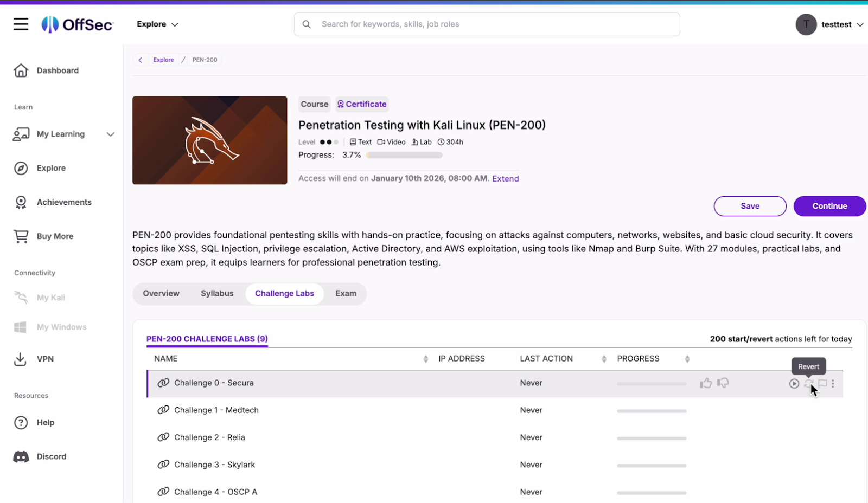Click link icon beside Challenge 2 - Relia

(163, 437)
